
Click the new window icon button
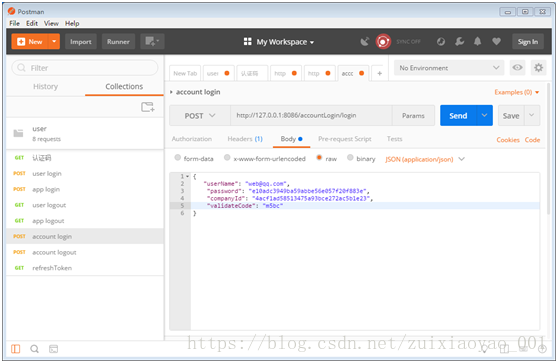coord(152,42)
